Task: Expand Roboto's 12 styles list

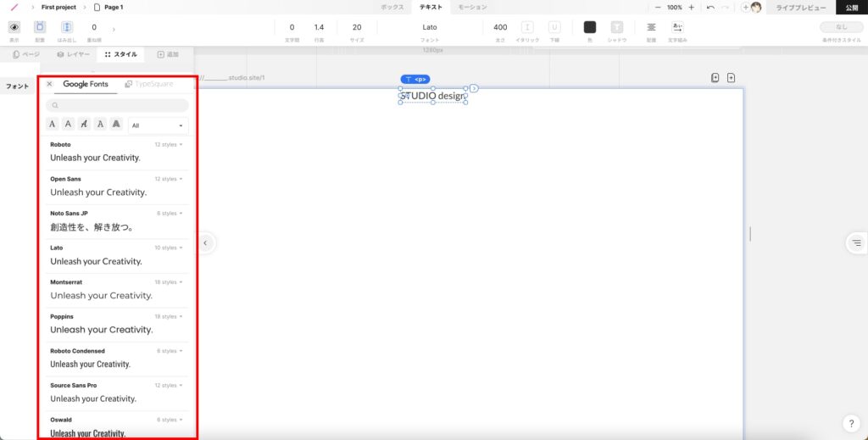Action: (168, 145)
